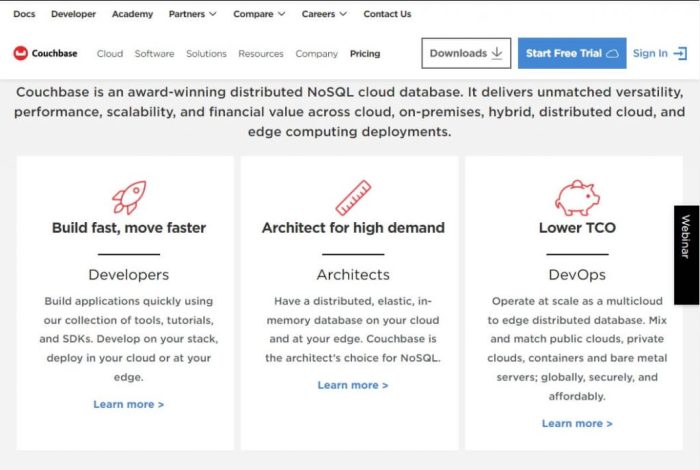Click the Sign In link

[x=659, y=53]
